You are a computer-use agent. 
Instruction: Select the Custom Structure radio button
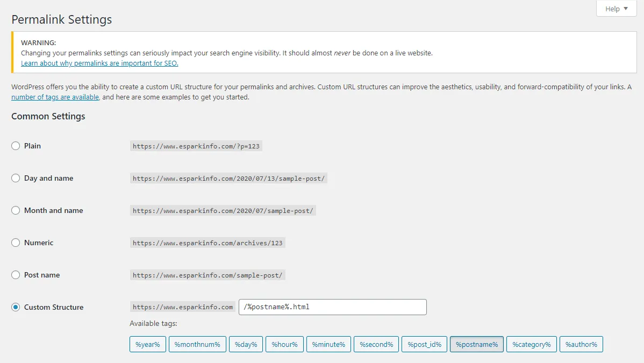coord(16,307)
